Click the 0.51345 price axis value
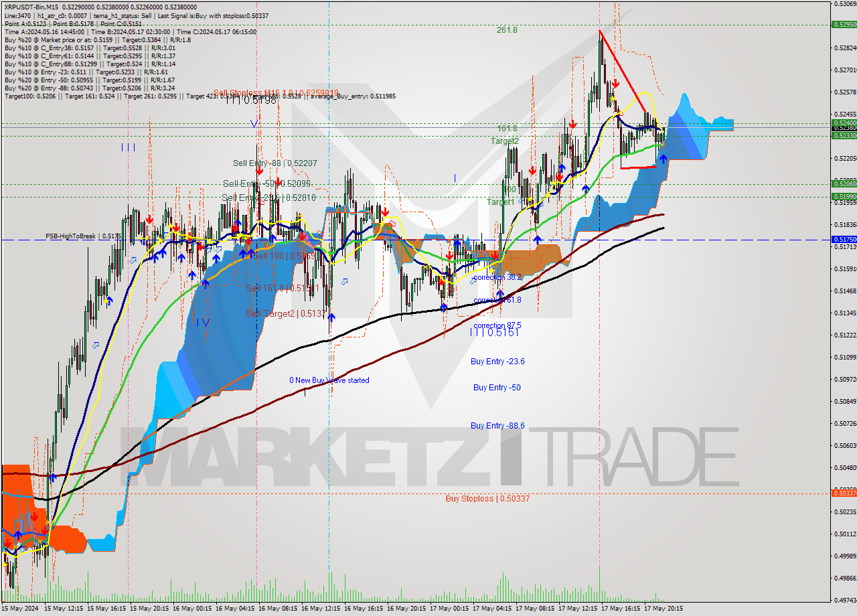 coord(845,313)
